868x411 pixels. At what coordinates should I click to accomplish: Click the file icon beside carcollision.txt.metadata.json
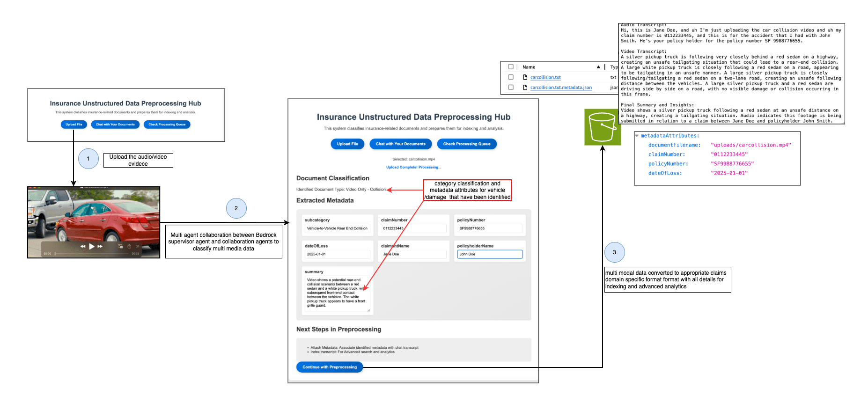525,88
